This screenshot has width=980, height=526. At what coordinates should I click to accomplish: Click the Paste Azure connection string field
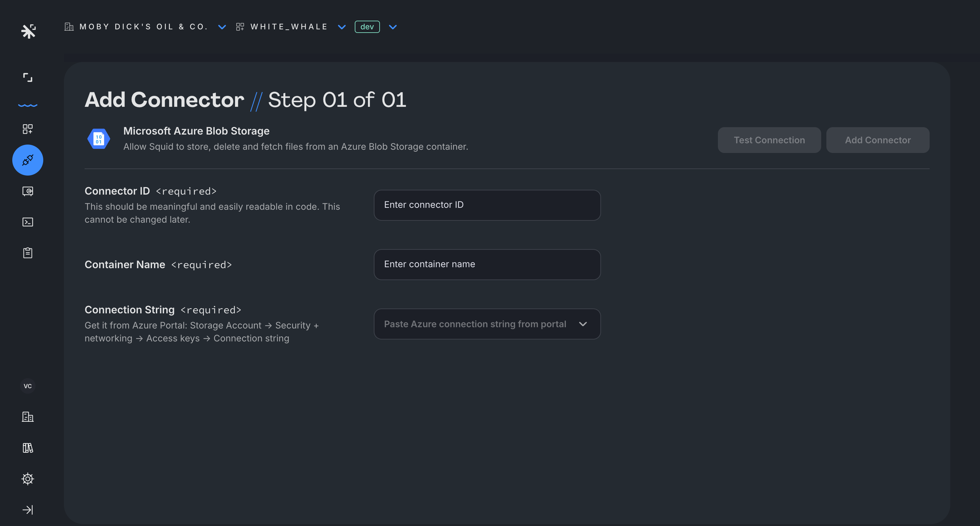[x=487, y=324]
